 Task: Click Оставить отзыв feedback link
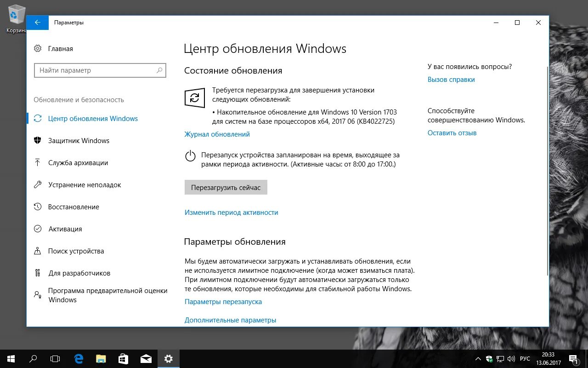point(452,133)
